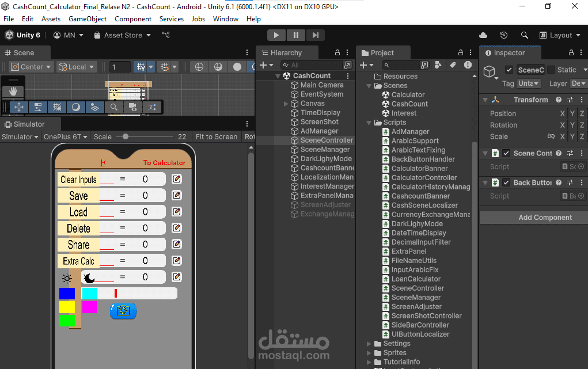Screen dimensions: 588x369
Task: Click the Project search-by-type icon
Action: (438, 65)
